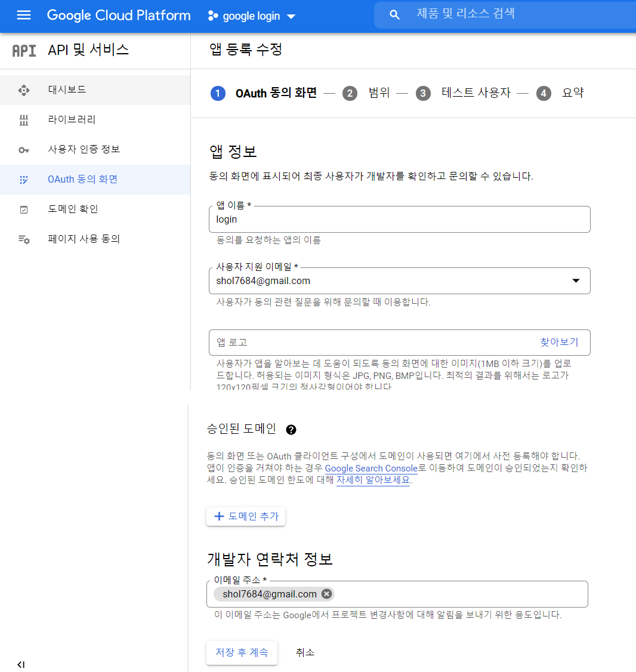
Task: Click the 저장 후 계속 button
Action: 242,653
